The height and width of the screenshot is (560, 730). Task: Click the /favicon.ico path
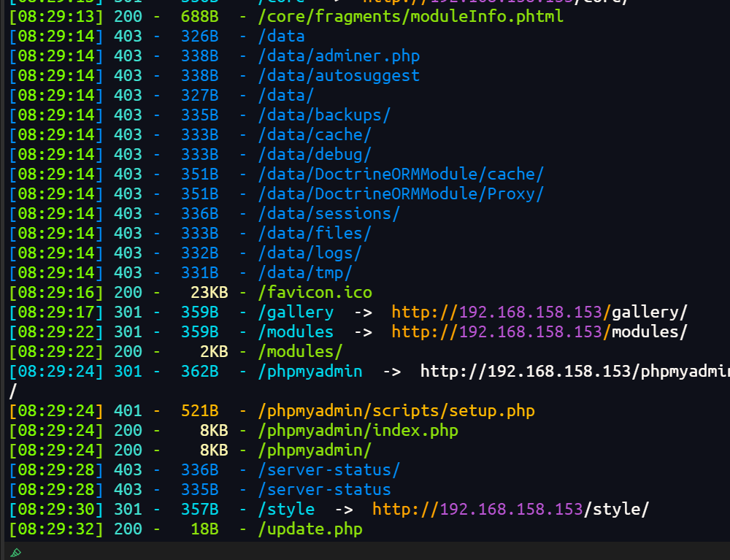pos(315,293)
